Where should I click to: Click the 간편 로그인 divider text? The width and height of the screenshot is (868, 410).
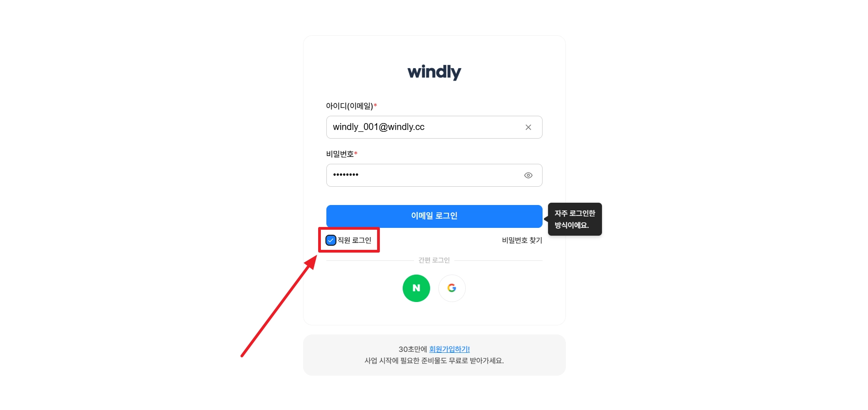[434, 260]
